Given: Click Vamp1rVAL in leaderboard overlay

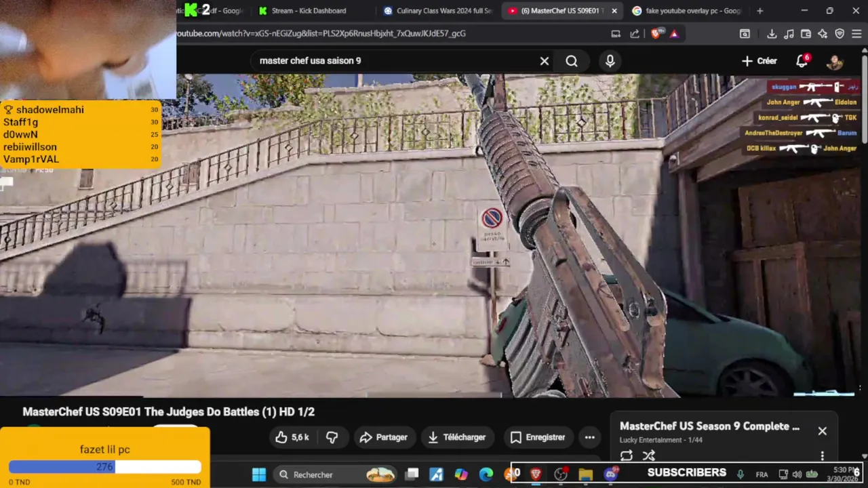Looking at the screenshot, I should coord(31,159).
